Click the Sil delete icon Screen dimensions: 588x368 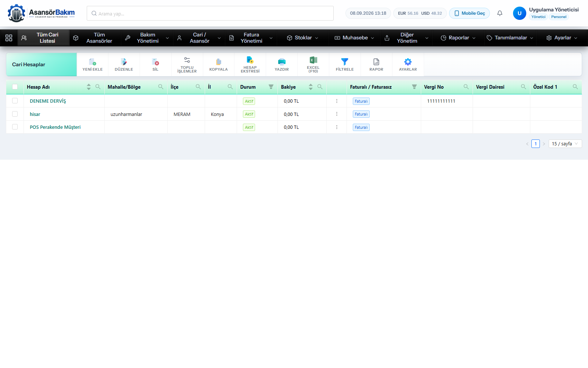[x=155, y=62]
